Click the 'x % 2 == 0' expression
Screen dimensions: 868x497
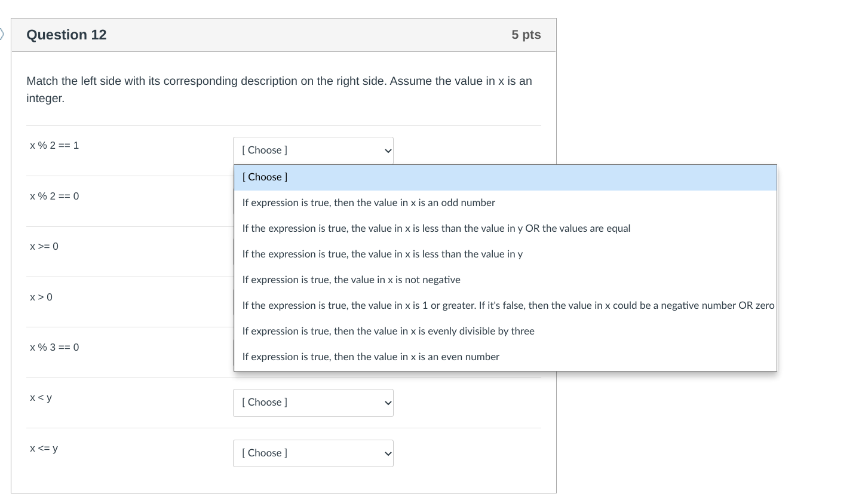point(54,197)
